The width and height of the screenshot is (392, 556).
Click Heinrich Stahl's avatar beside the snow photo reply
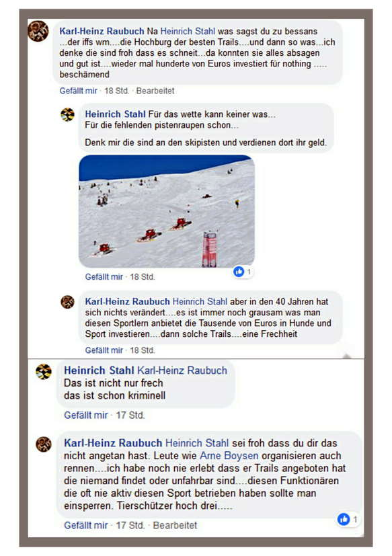[67, 114]
